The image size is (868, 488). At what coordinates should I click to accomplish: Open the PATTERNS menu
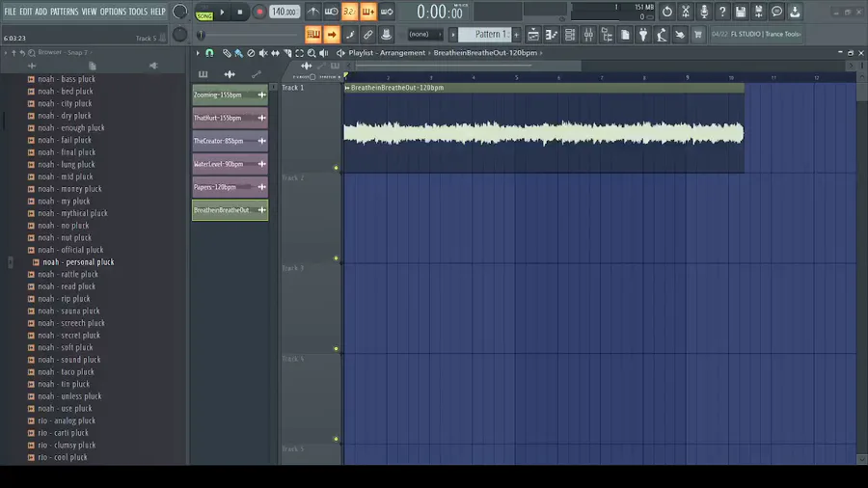pyautogui.click(x=65, y=12)
